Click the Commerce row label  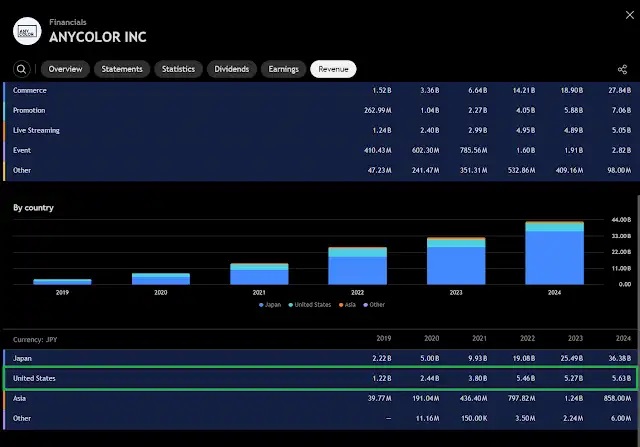tap(30, 90)
